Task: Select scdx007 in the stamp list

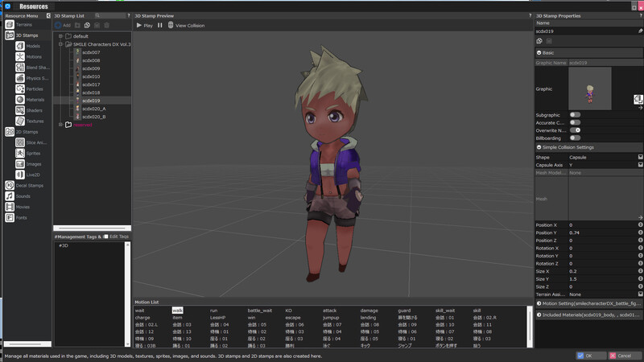Action: pyautogui.click(x=91, y=52)
